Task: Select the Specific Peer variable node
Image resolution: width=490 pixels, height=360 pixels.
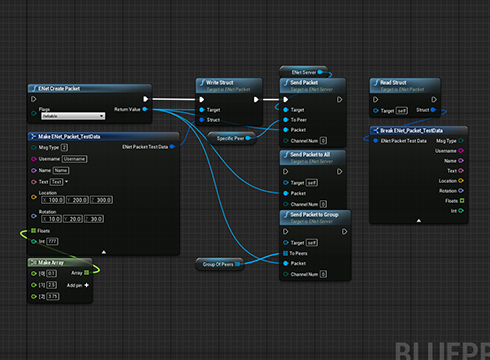Action: pyautogui.click(x=232, y=138)
